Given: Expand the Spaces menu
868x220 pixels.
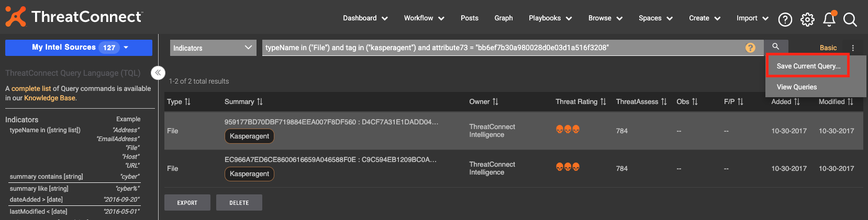Looking at the screenshot, I should click(655, 18).
